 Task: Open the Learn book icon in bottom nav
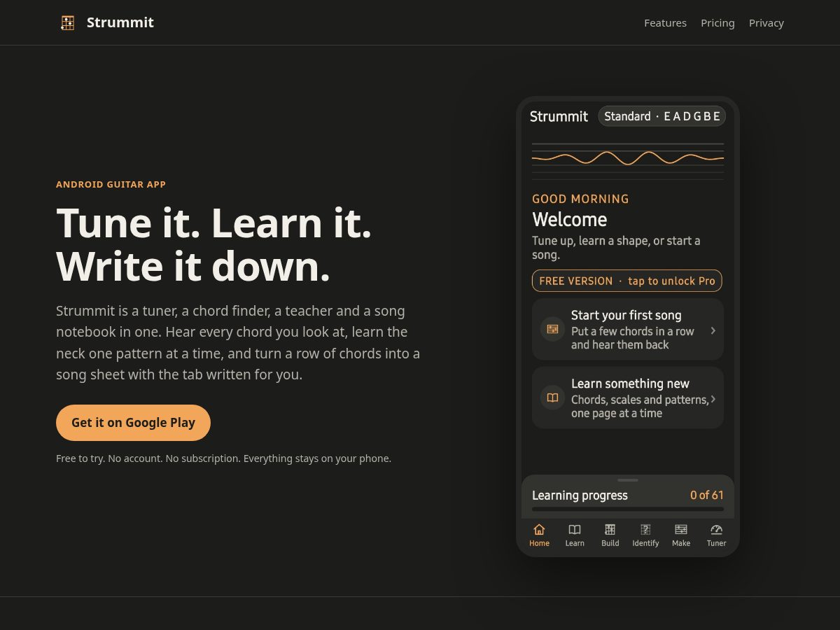[x=575, y=530]
